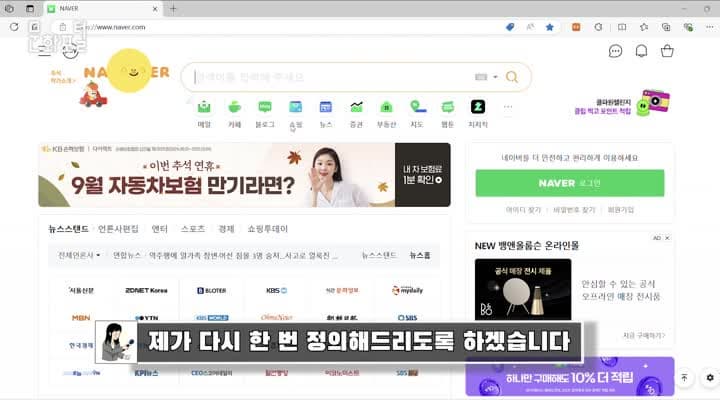The width and height of the screenshot is (720, 400).
Task: Toggle the split screen icon in browser toolbar
Action: pyautogui.click(x=622, y=27)
